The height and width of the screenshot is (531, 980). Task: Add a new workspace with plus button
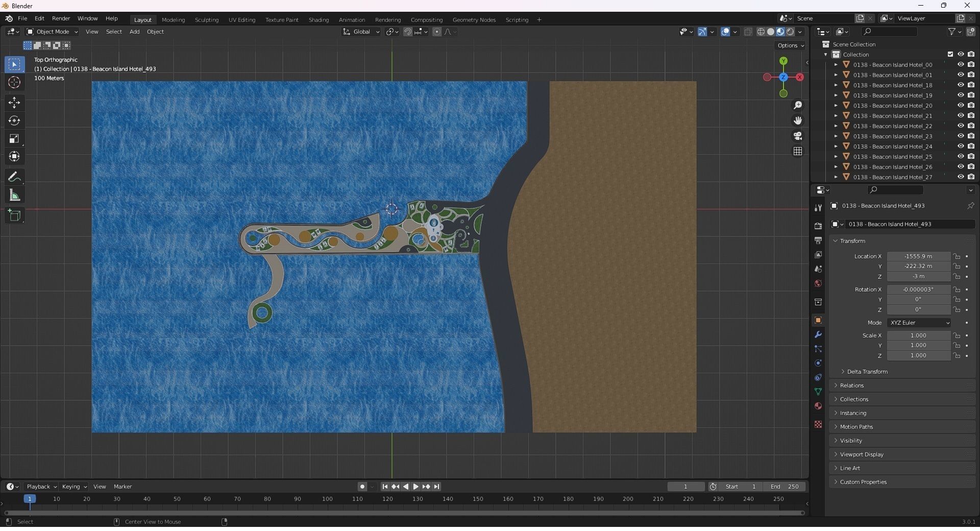pyautogui.click(x=539, y=20)
